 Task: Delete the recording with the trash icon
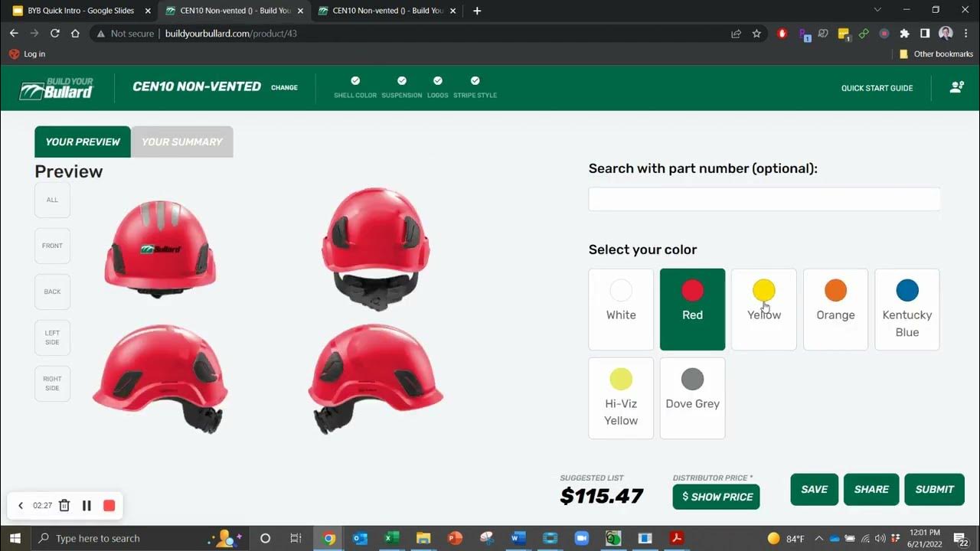[64, 505]
